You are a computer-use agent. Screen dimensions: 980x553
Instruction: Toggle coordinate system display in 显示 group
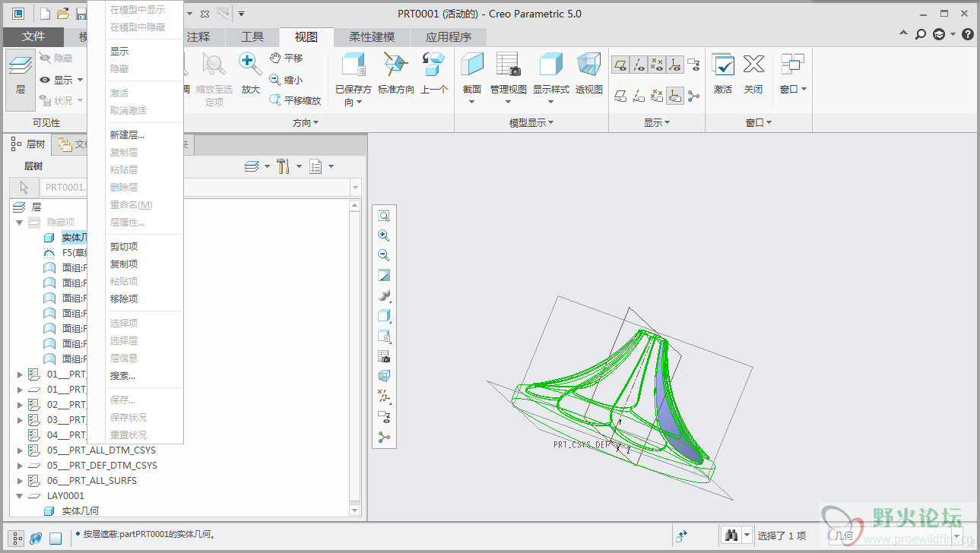(x=675, y=65)
